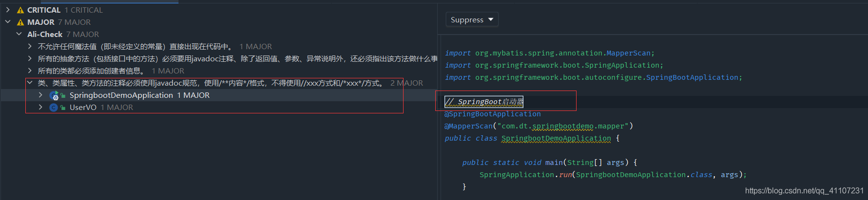Viewport: 868px width, 200px height.
Task: Select the Ali-Check node label
Action: (45, 34)
